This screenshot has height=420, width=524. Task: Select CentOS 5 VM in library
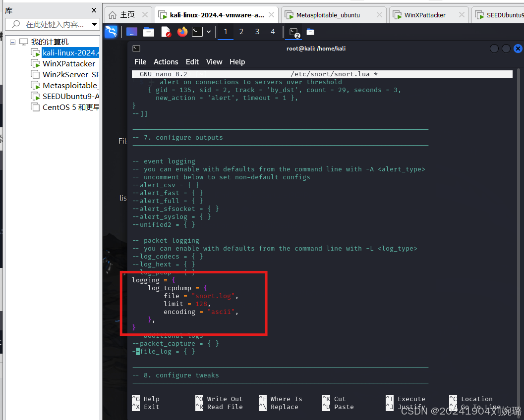coord(70,107)
